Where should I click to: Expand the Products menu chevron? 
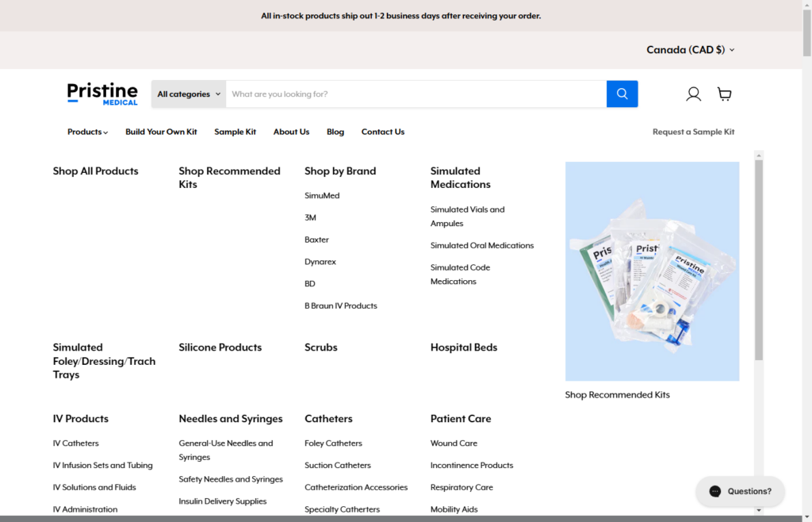[x=105, y=132]
